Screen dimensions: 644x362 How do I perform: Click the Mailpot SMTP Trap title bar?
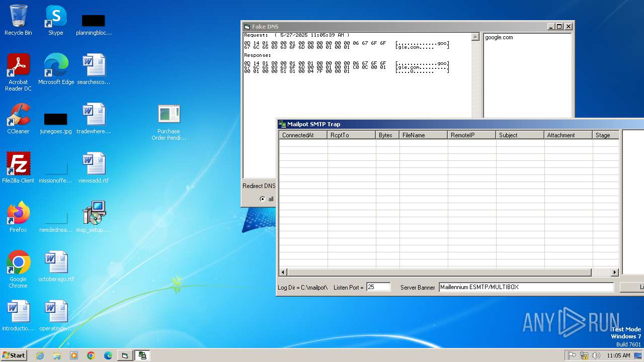click(x=460, y=124)
